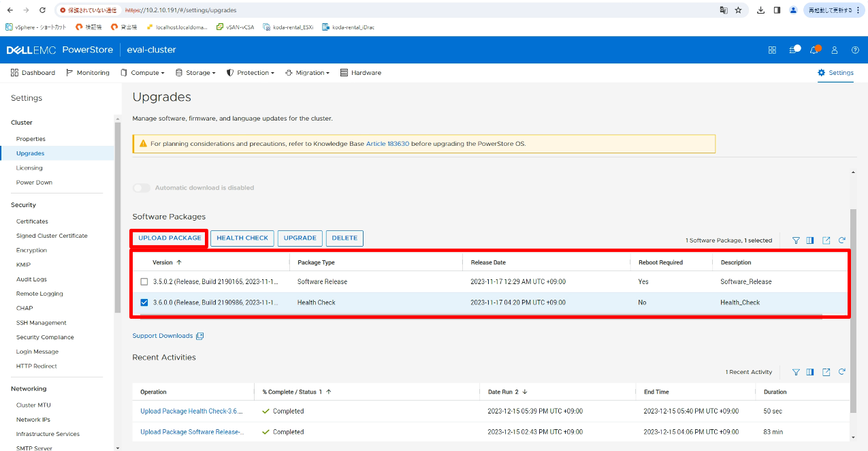The width and height of the screenshot is (868, 451).
Task: Open the Settings tab
Action: tap(835, 73)
